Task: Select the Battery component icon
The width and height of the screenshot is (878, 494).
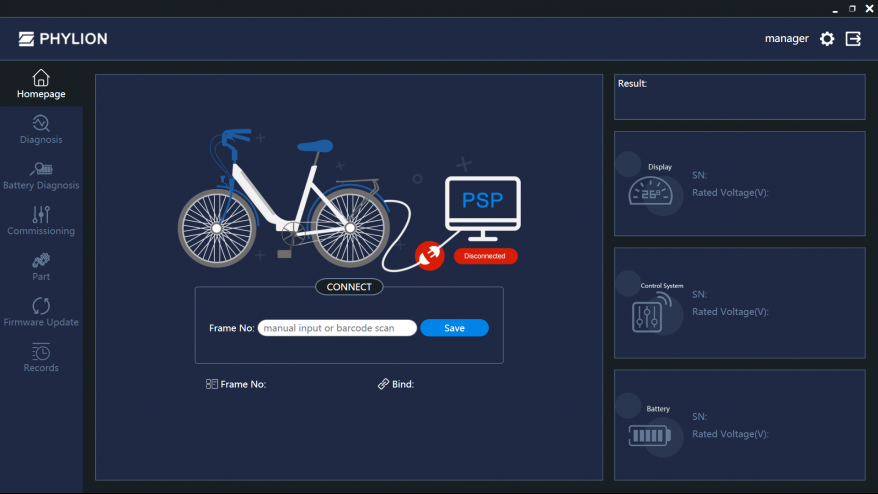Action: [x=653, y=435]
